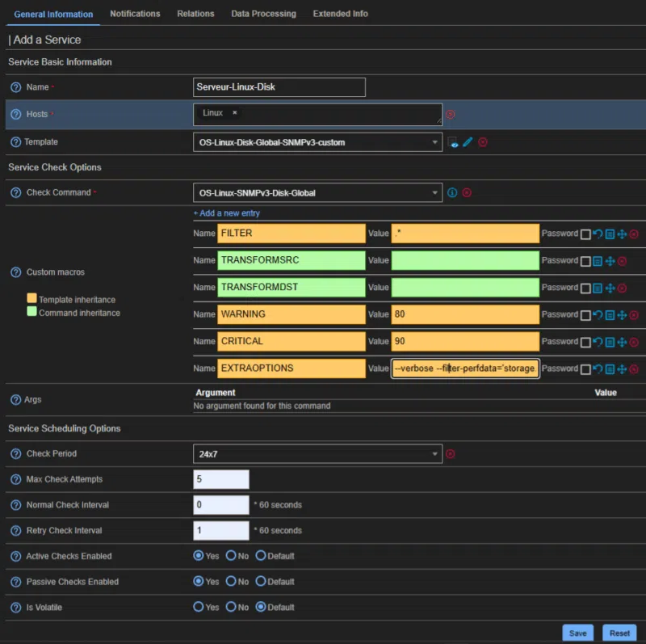Viewport: 646px width, 644px height.
Task: Click move handle for WARNING macro
Action: click(x=622, y=315)
